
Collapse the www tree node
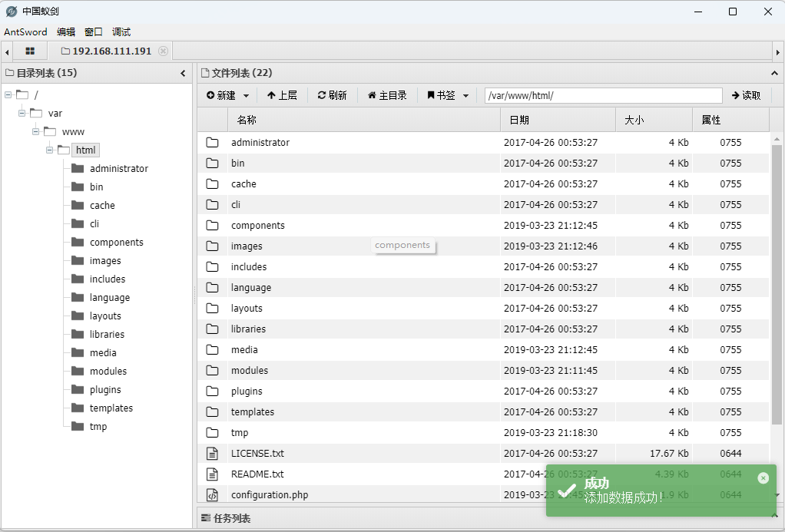(x=36, y=132)
